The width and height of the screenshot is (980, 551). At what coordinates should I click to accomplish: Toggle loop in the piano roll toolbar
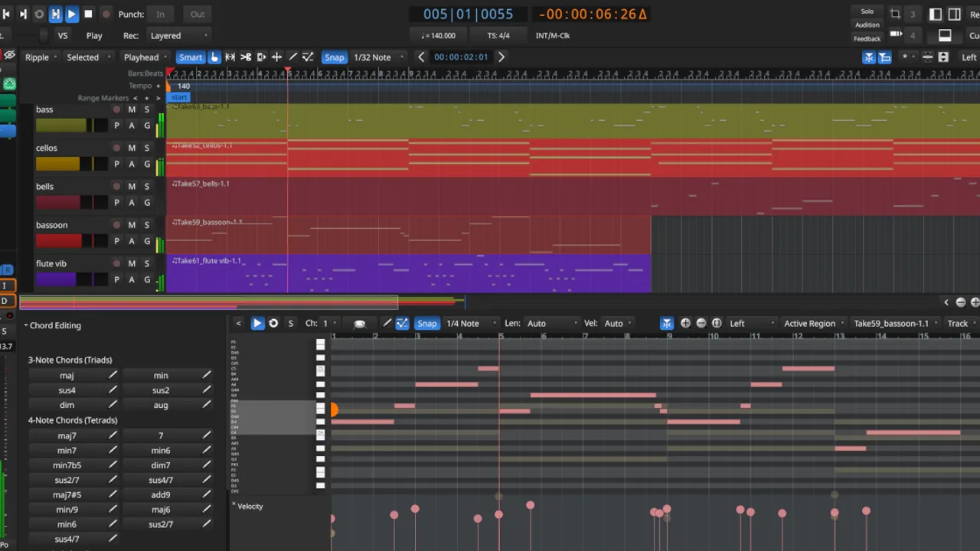273,323
